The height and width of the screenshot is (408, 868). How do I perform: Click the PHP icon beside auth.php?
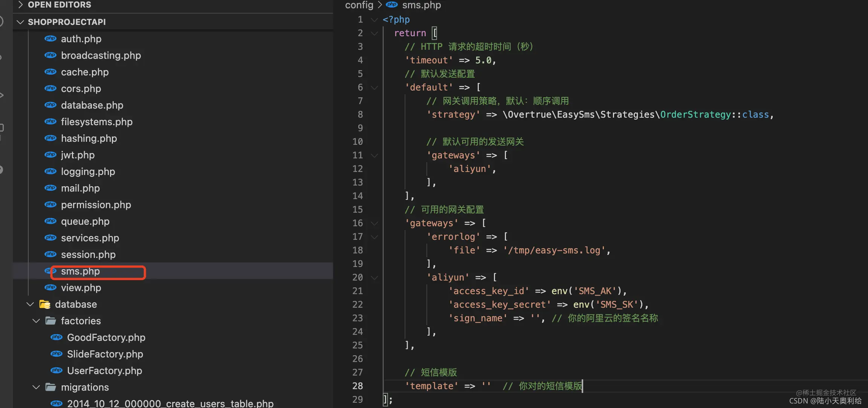[x=50, y=39]
